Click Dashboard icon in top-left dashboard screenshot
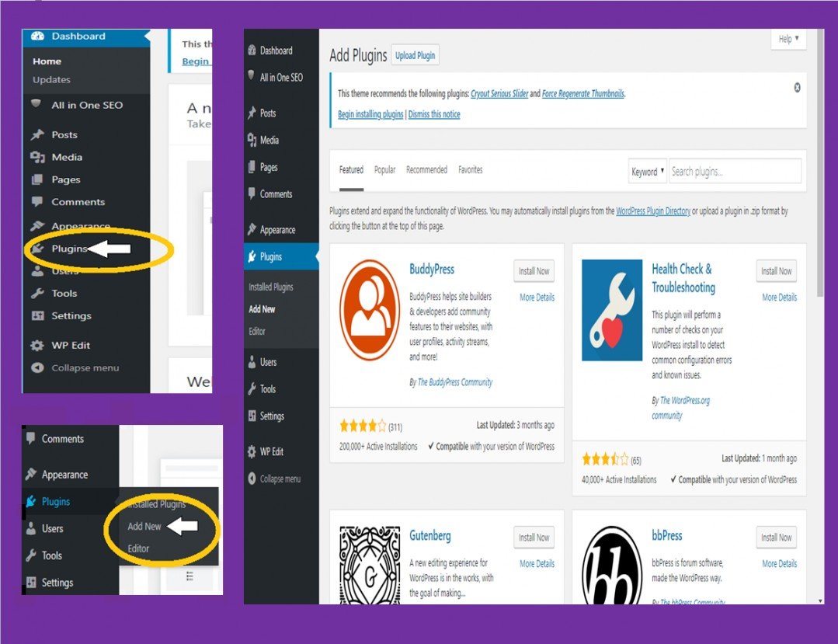Viewport: 838px width, 644px height. click(38, 36)
